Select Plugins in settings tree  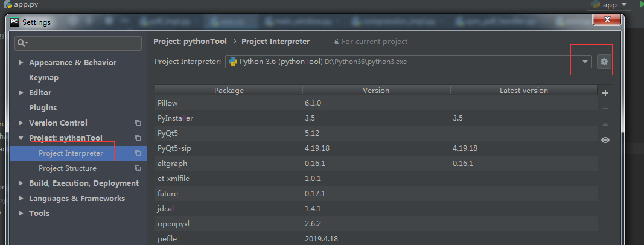coord(43,107)
